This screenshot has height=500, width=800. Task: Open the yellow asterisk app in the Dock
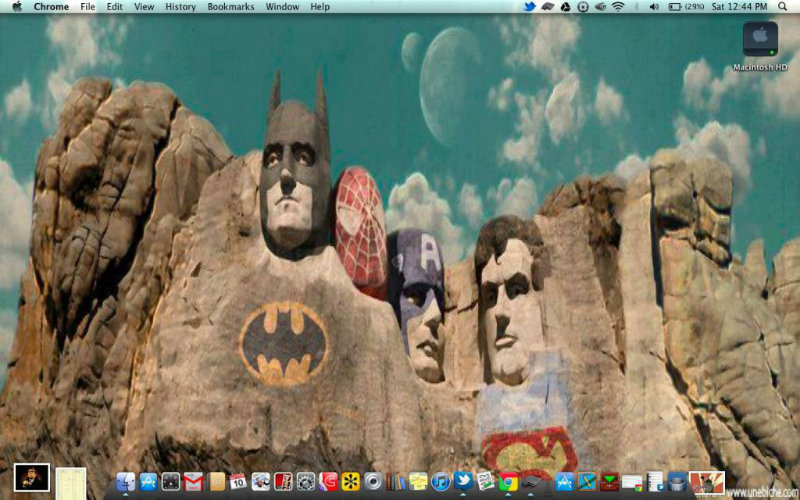pyautogui.click(x=351, y=481)
